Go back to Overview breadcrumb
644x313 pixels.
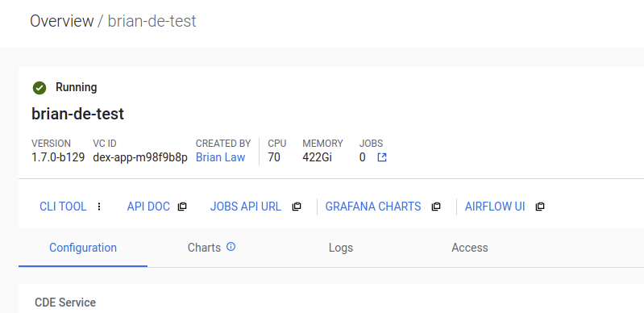point(61,21)
